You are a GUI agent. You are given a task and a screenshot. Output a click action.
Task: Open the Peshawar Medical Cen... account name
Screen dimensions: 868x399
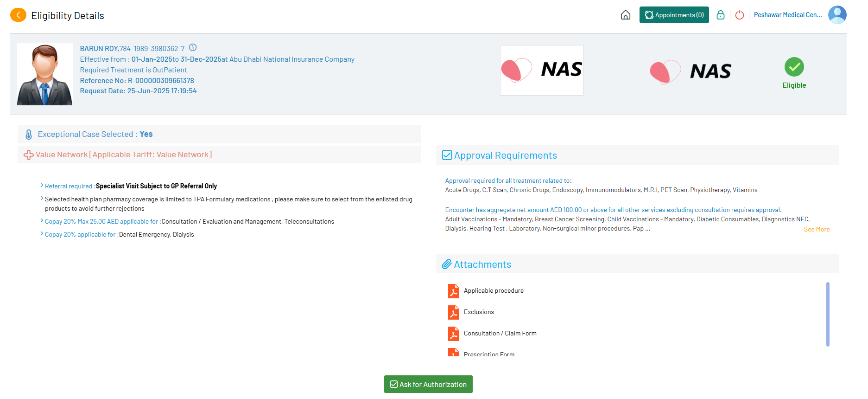788,15
